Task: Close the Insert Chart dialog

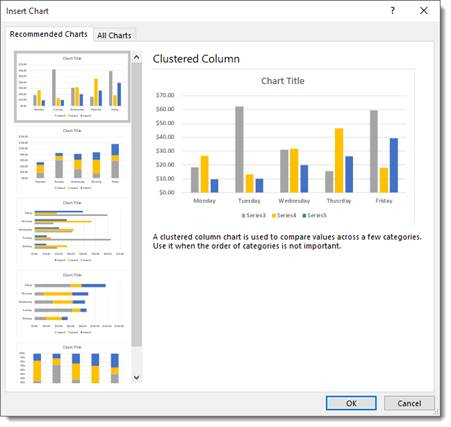Action: click(x=424, y=11)
